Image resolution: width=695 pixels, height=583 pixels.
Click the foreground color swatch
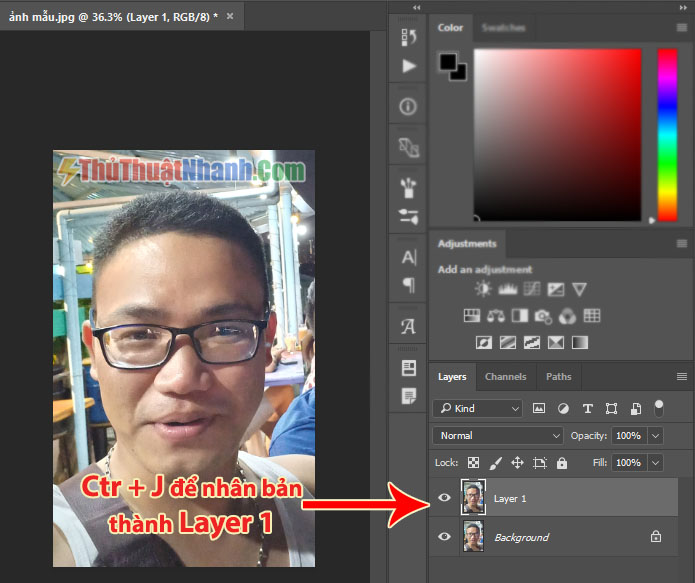pyautogui.click(x=448, y=62)
